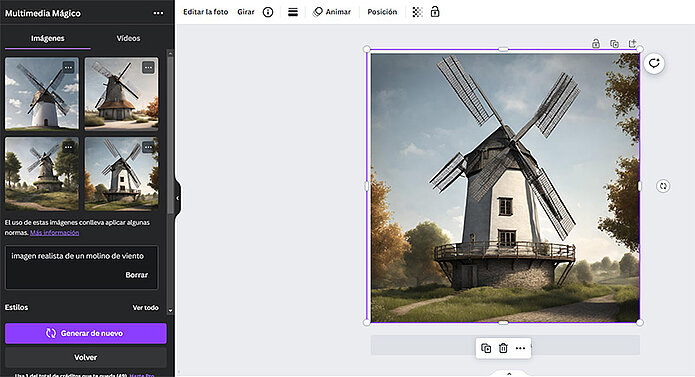Click the panel scrollbar down arrow

[x=170, y=311]
